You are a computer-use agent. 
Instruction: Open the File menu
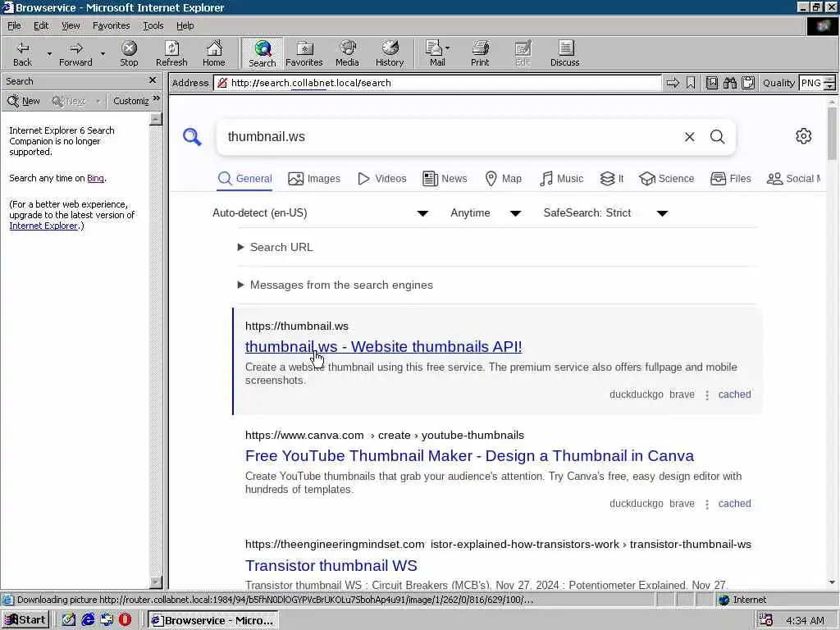point(14,25)
